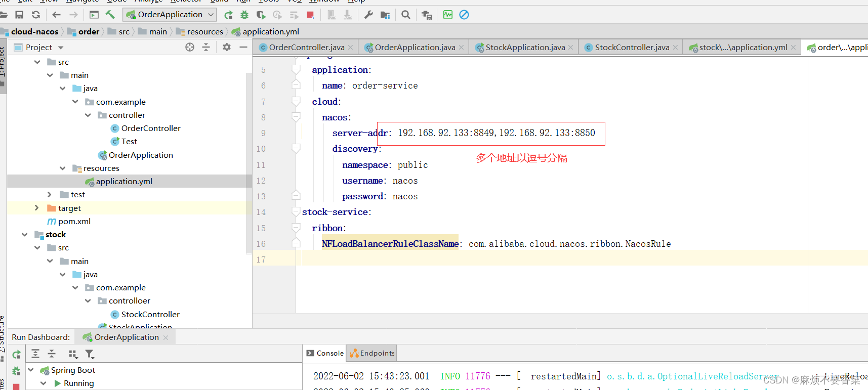Screen dimensions: 868x390
Task: Hide the Project tool window
Action: (x=243, y=47)
